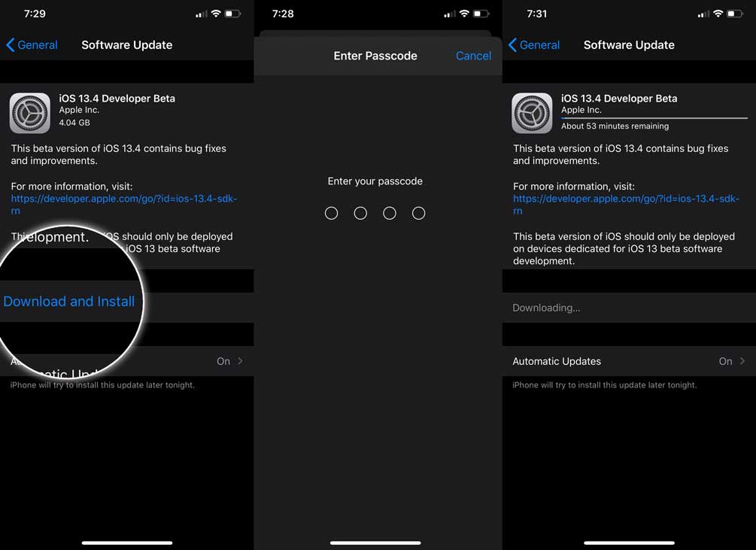Tap the 7:29 clock in status bar
756x550 pixels.
click(x=35, y=14)
